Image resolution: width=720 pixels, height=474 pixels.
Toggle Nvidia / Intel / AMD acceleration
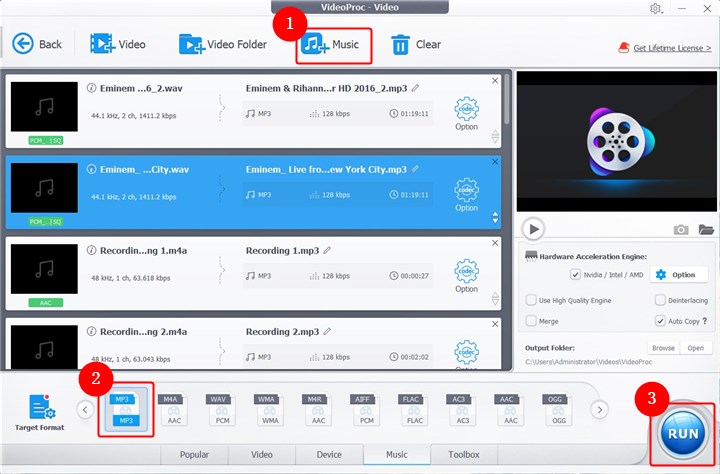point(575,275)
